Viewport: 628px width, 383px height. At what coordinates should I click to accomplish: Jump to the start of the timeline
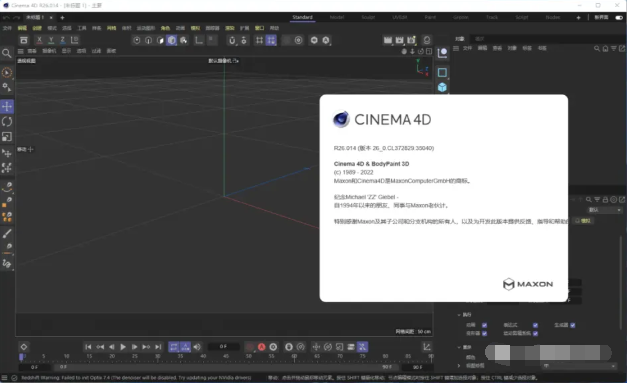coord(88,347)
